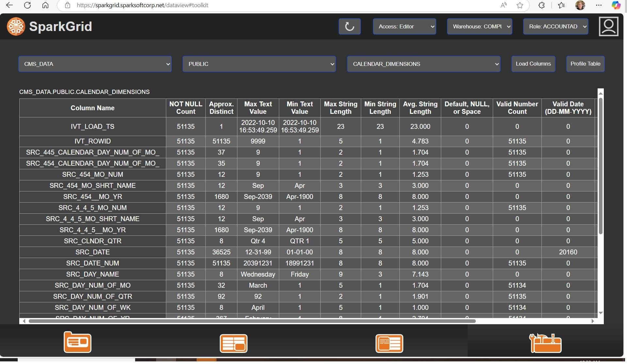The width and height of the screenshot is (627, 364).
Task: Open the Role: ACCOUNTAD dropdown
Action: coord(555,26)
